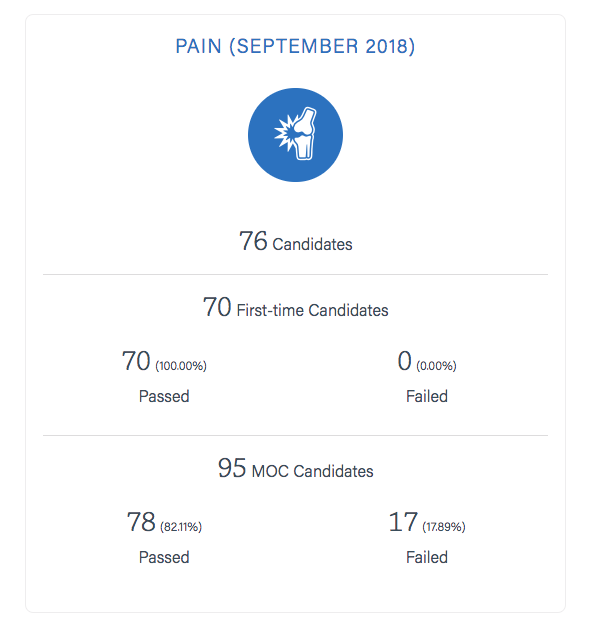
Task: Click the 70 First-time Candidates heading
Action: (295, 307)
